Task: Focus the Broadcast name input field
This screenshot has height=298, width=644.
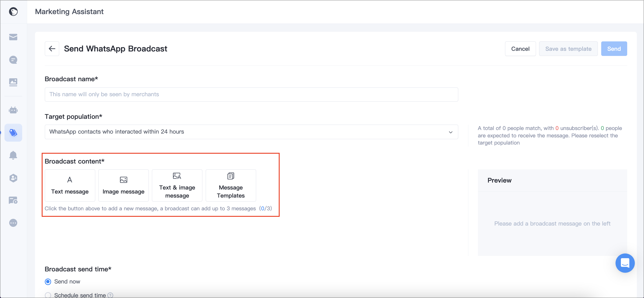Action: pyautogui.click(x=251, y=94)
